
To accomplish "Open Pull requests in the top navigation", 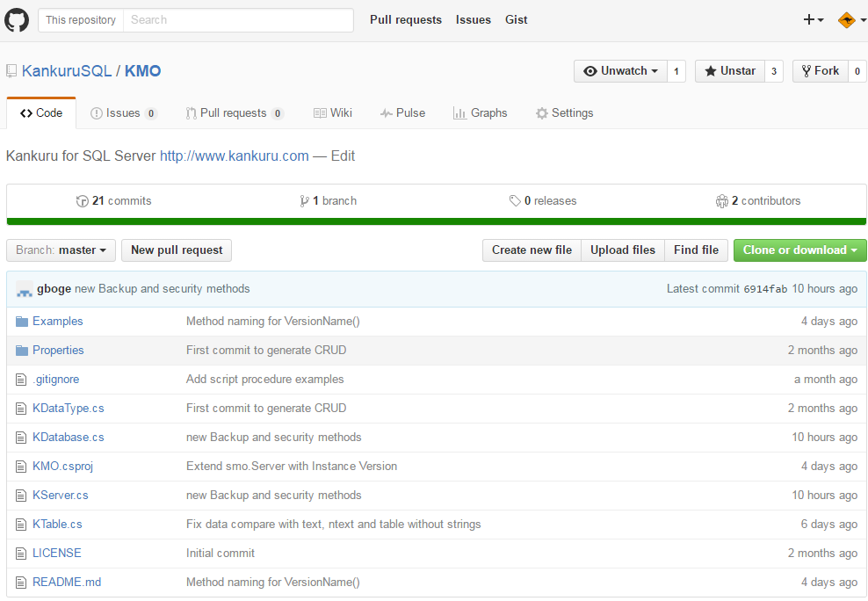I will [406, 20].
